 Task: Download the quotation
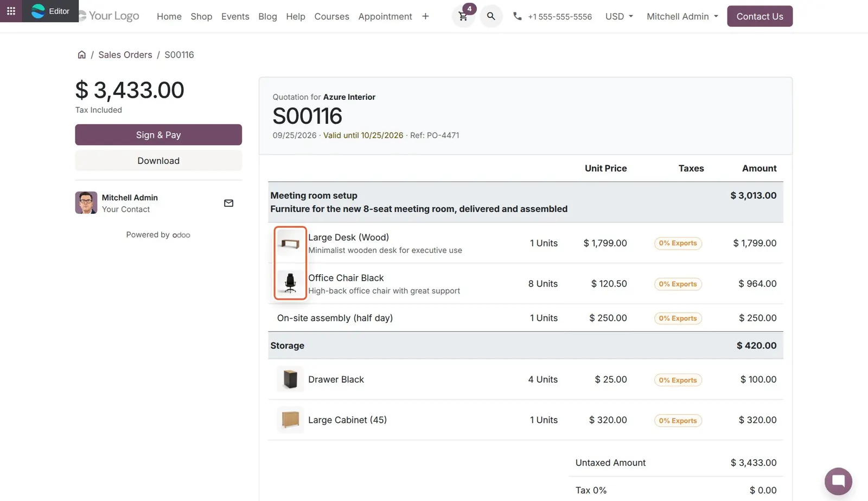(x=158, y=161)
